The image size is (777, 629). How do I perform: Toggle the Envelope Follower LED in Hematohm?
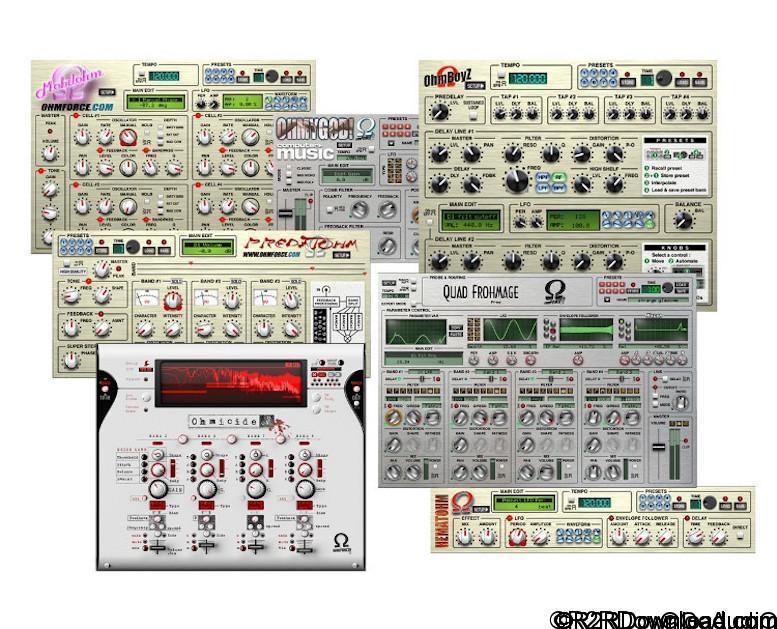tap(611, 518)
